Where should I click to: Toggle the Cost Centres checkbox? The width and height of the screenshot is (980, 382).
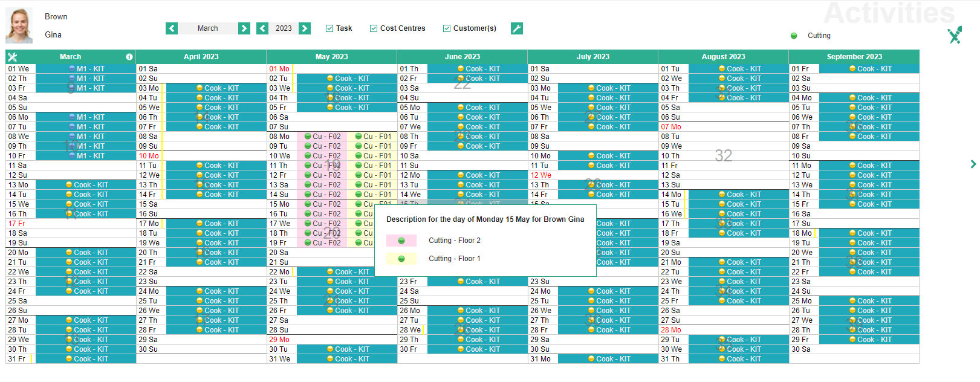[374, 28]
